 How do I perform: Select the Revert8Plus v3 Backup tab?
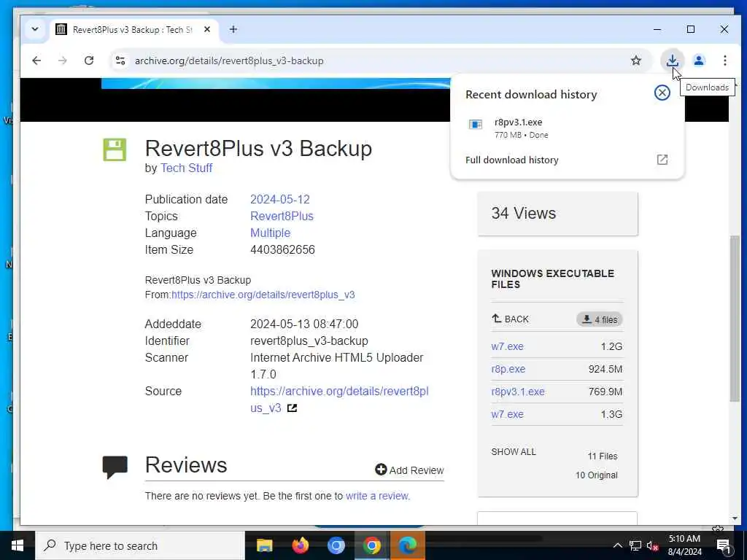(133, 29)
